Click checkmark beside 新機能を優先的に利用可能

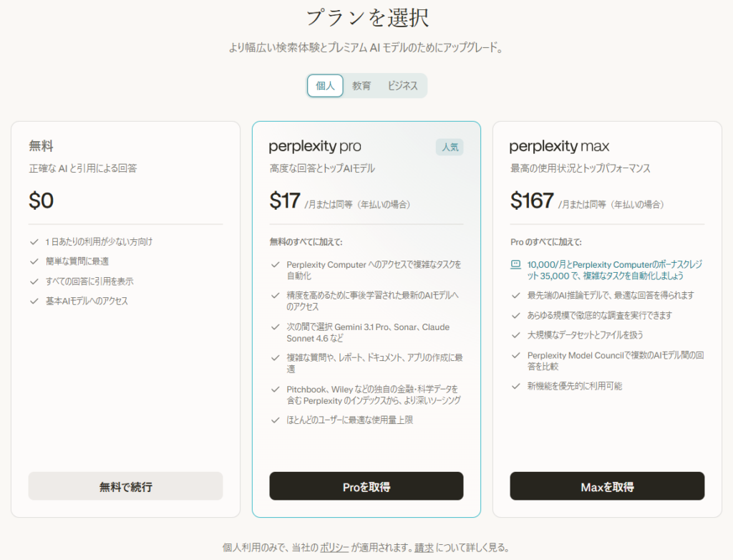coord(515,386)
